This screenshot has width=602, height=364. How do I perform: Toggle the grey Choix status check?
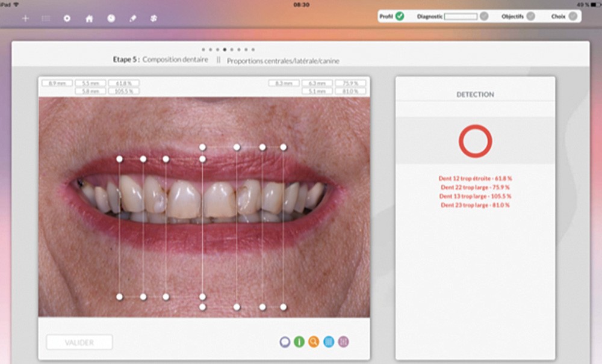pyautogui.click(x=573, y=16)
